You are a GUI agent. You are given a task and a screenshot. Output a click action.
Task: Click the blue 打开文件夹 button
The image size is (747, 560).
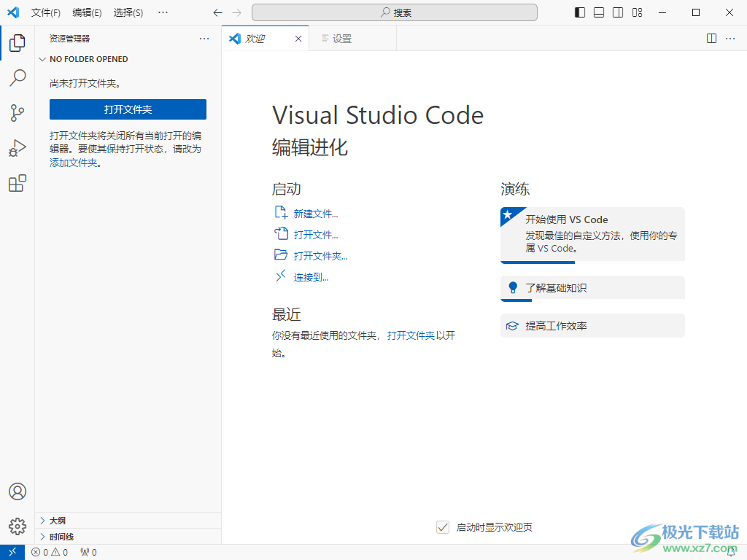coord(128,109)
